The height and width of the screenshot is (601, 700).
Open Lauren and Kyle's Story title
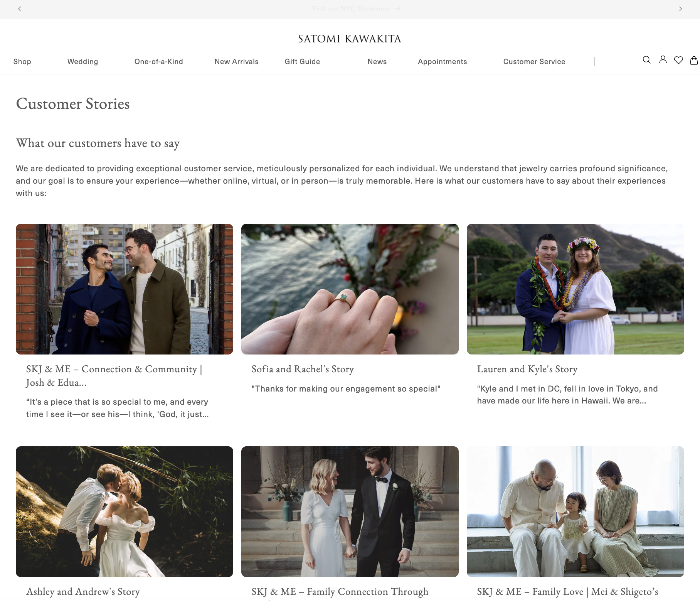(527, 369)
